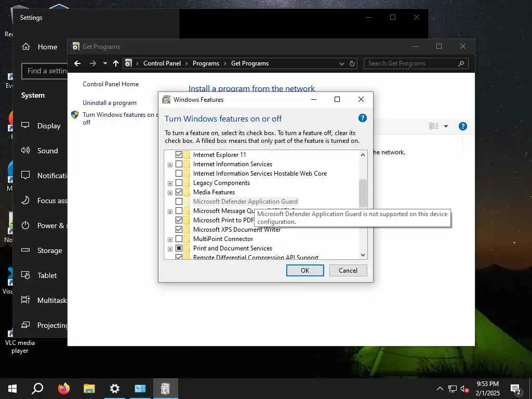Viewport: 532px width, 399px height.
Task: Open the notification center icon
Action: pos(516,390)
